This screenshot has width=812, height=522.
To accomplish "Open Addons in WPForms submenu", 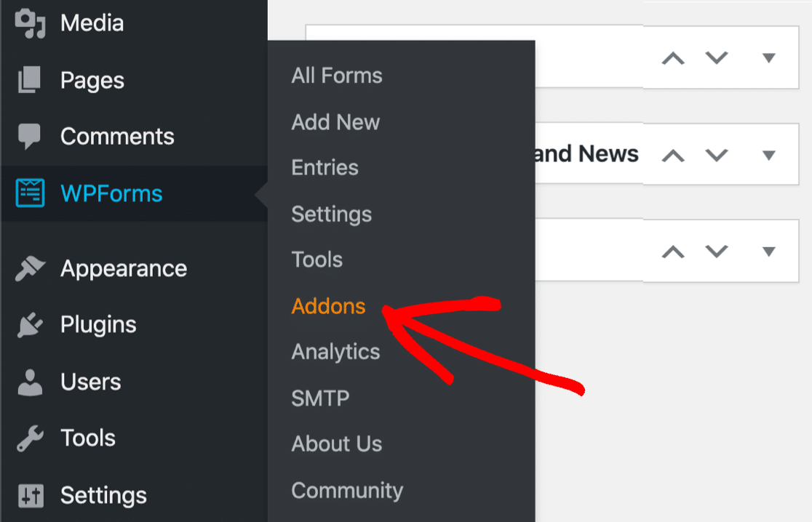I will (x=328, y=306).
